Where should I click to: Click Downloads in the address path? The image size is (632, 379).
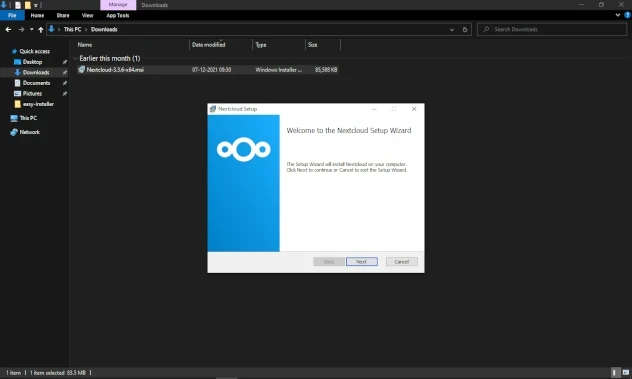click(x=104, y=29)
